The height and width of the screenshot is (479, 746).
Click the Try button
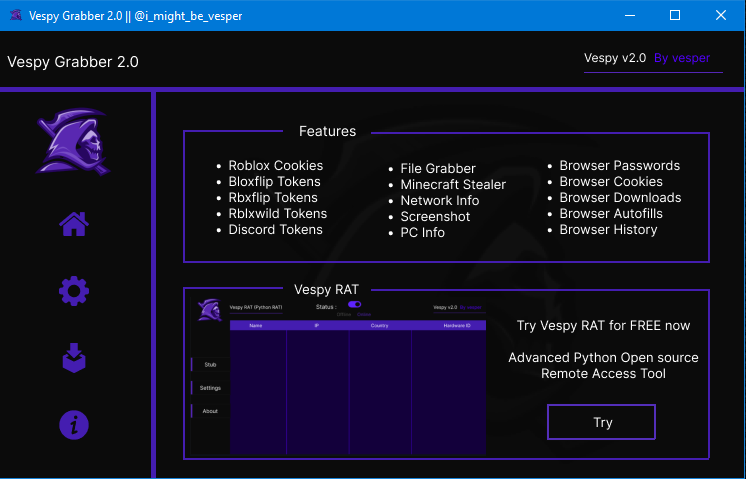point(601,422)
